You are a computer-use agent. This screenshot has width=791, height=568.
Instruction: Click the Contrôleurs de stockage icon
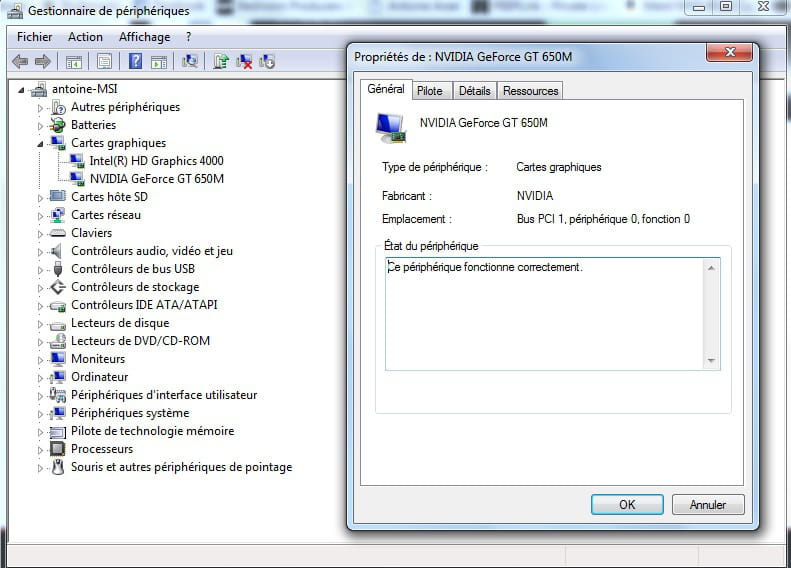[58, 287]
